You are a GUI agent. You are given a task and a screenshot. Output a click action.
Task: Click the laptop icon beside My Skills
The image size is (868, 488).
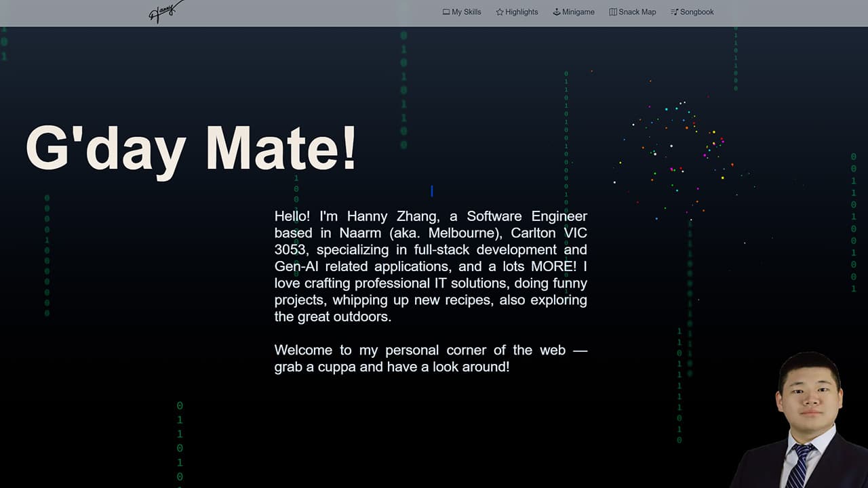pyautogui.click(x=446, y=12)
